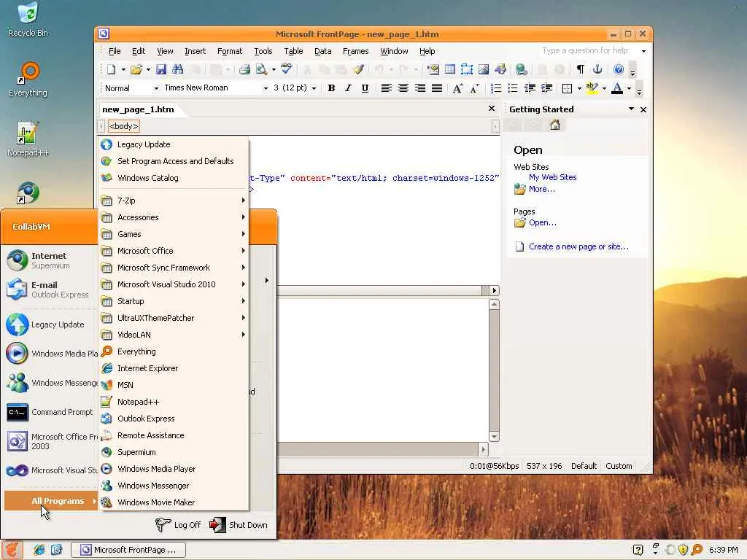This screenshot has height=560, width=747.
Task: Toggle Bold formatting
Action: (332, 88)
